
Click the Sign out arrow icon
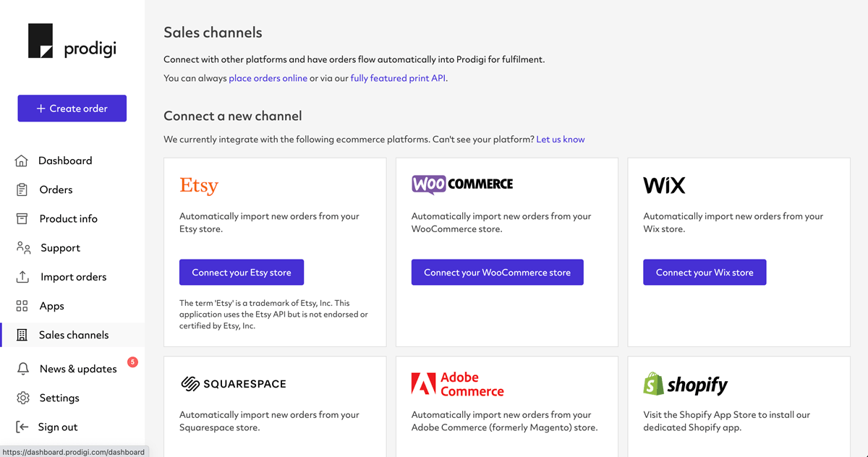click(22, 427)
